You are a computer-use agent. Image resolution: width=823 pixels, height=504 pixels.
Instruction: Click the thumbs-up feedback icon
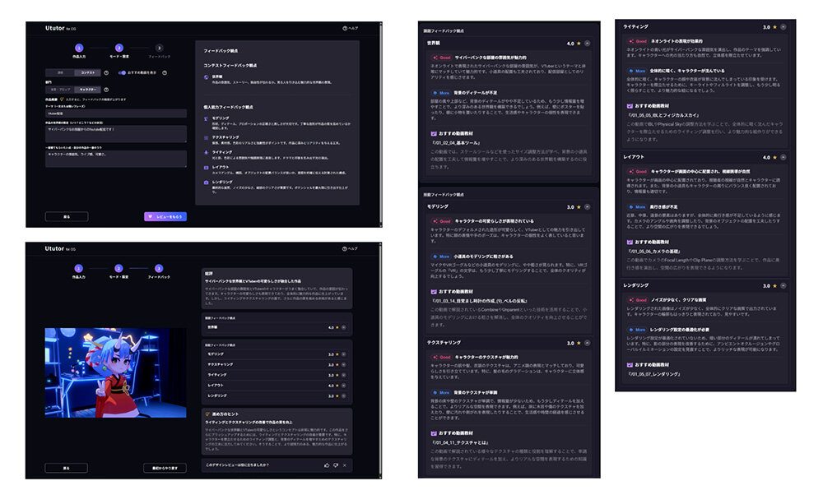coord(326,465)
